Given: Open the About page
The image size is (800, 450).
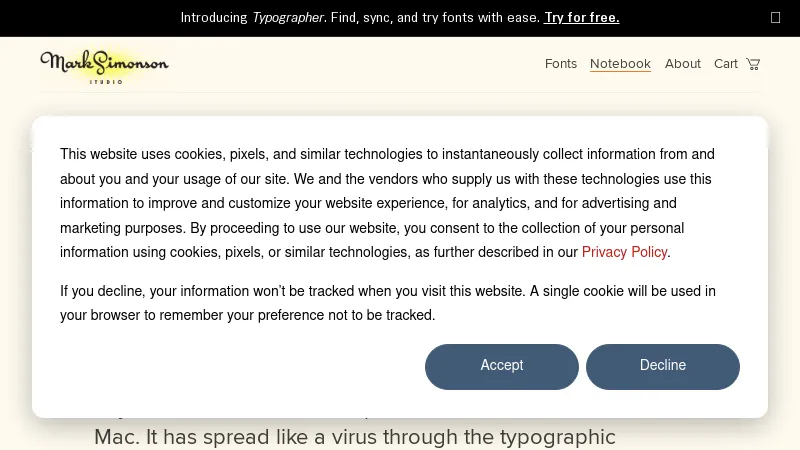Looking at the screenshot, I should [683, 64].
